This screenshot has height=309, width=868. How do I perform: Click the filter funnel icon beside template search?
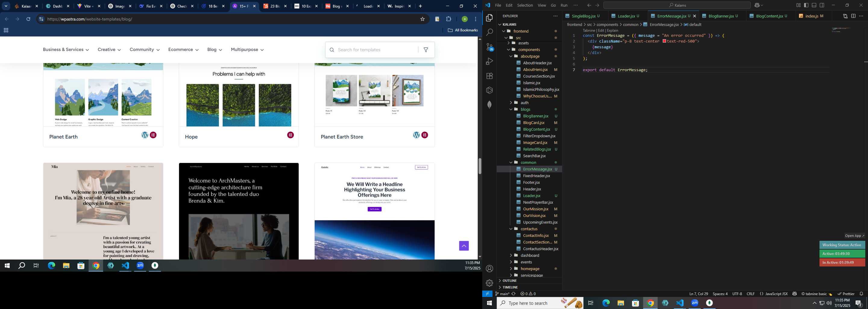(426, 50)
